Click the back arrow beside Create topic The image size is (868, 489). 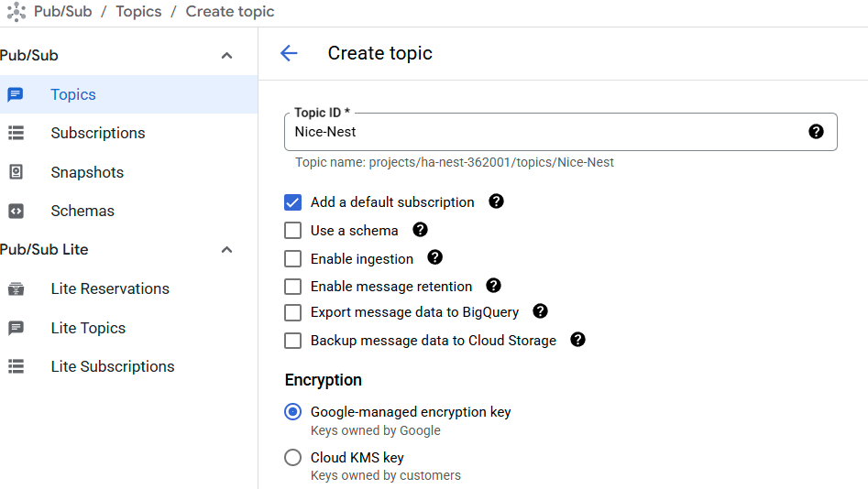pos(289,53)
